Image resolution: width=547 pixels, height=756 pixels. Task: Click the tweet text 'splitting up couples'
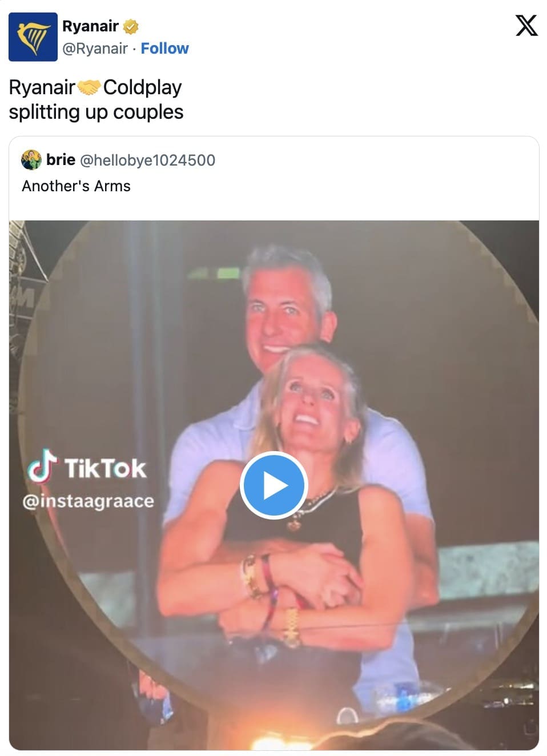[95, 112]
